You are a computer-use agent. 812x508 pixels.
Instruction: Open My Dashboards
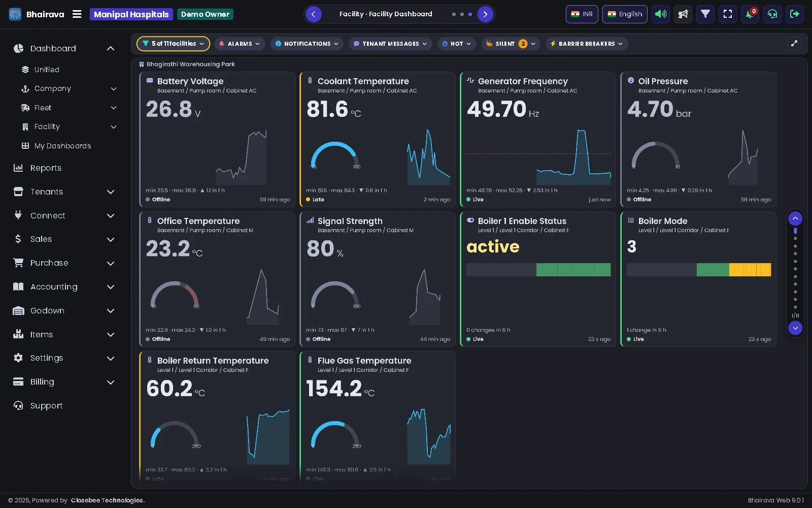tap(62, 146)
